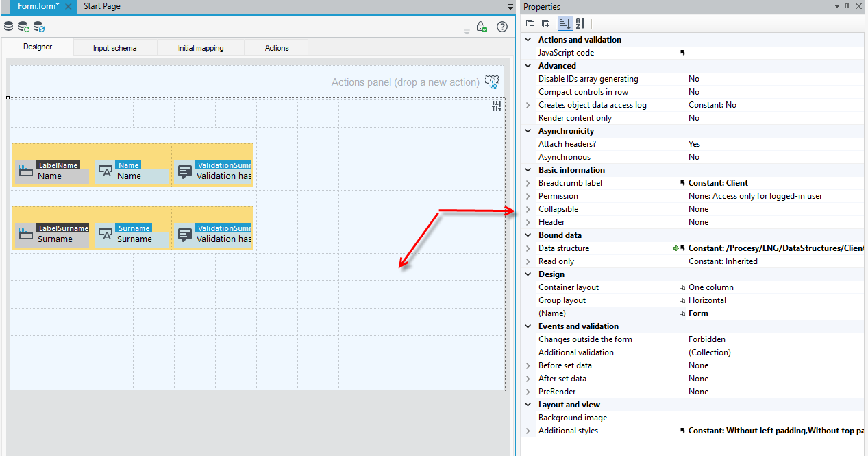Toggle the categorized view in Properties
Image resolution: width=868 pixels, height=456 pixels.
[x=565, y=23]
